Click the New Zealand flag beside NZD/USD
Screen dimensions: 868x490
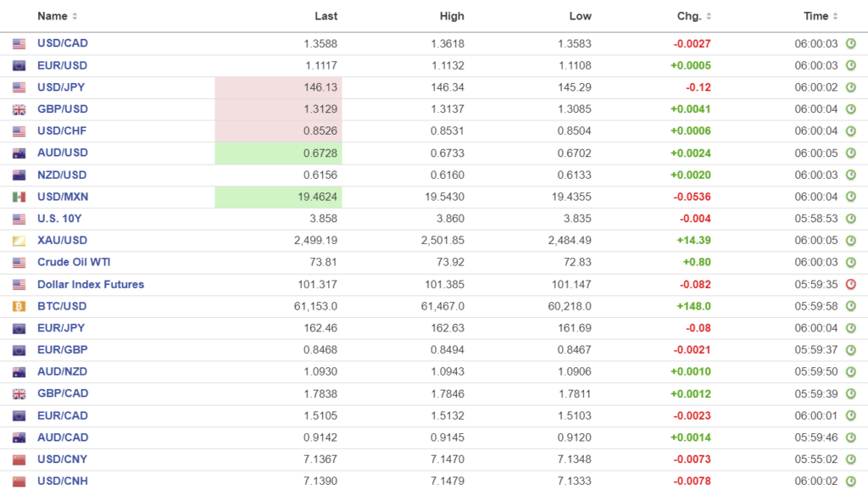click(x=19, y=175)
